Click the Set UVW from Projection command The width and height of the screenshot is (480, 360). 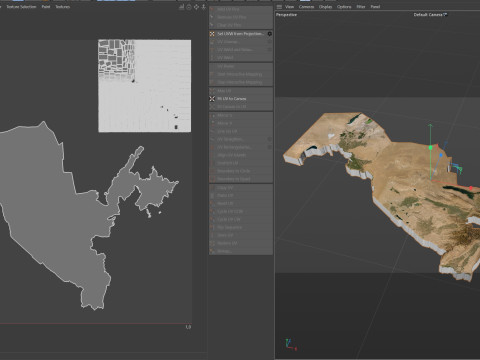click(x=241, y=34)
